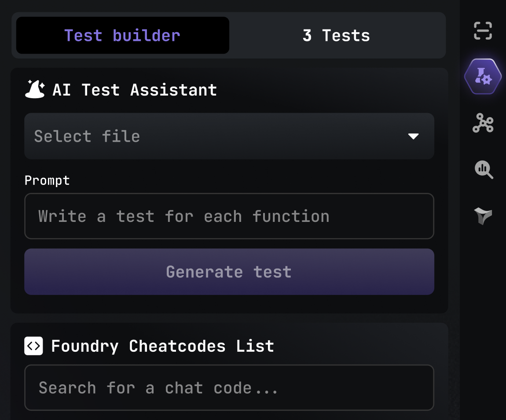Expand the file selection combo box
Screen dimensions: 506x420
229,136
